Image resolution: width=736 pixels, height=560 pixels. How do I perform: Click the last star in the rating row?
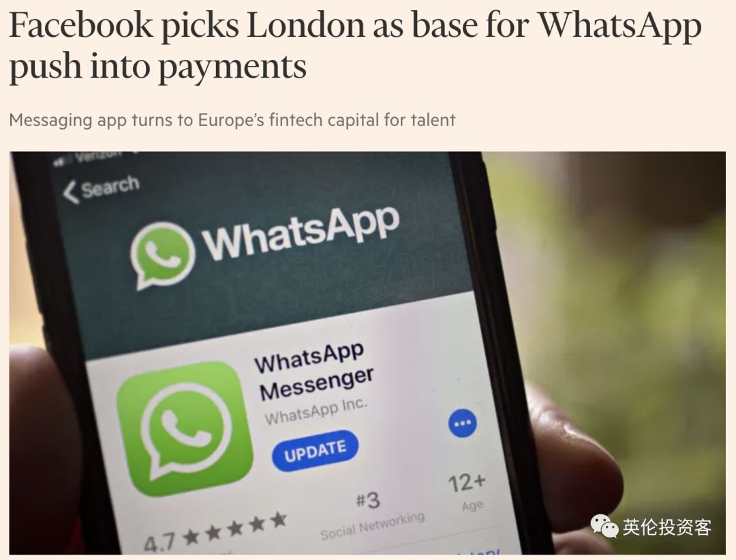tap(279, 520)
